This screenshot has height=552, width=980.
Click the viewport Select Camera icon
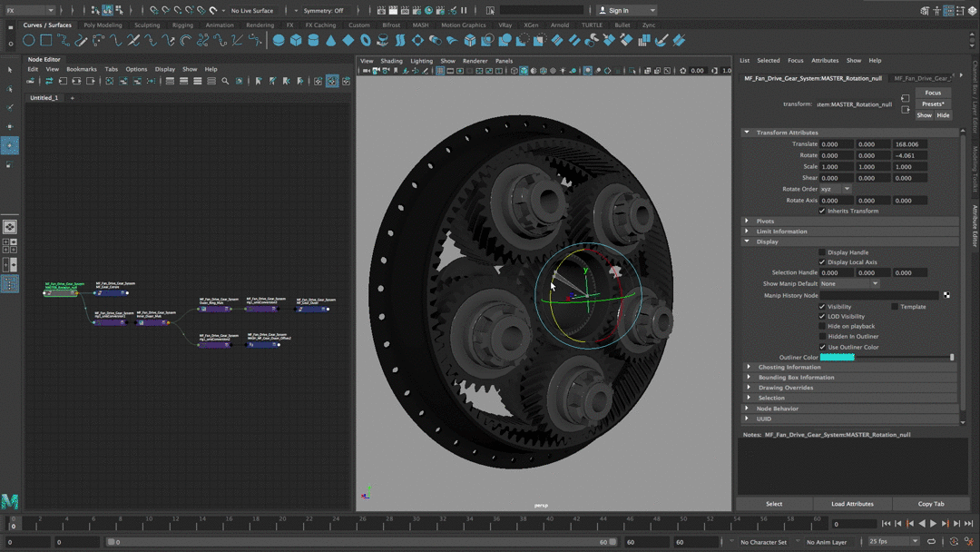point(367,71)
